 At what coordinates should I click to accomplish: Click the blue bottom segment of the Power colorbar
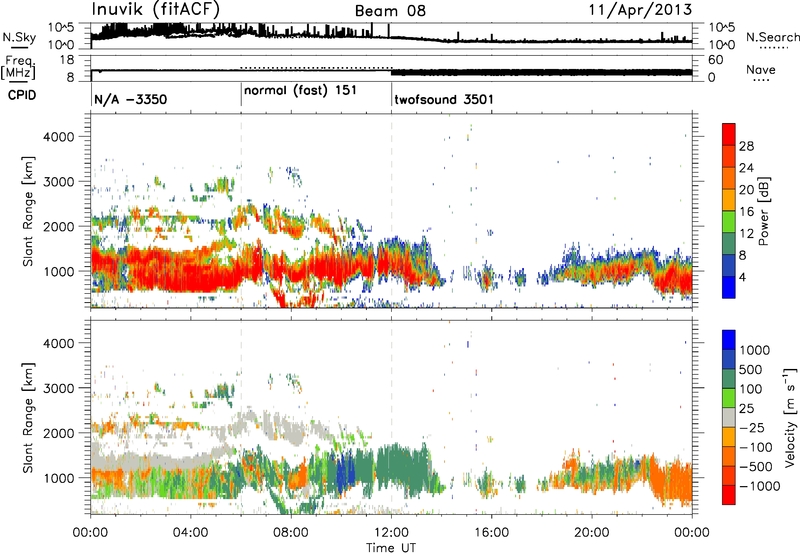(x=729, y=287)
